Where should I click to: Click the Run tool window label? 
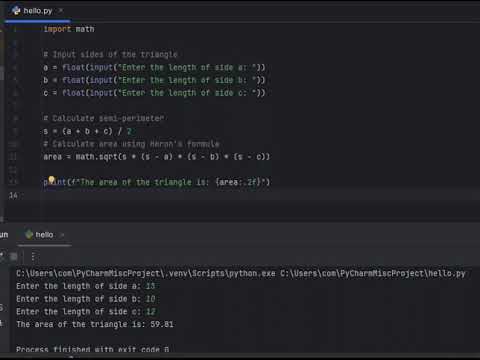point(4,235)
